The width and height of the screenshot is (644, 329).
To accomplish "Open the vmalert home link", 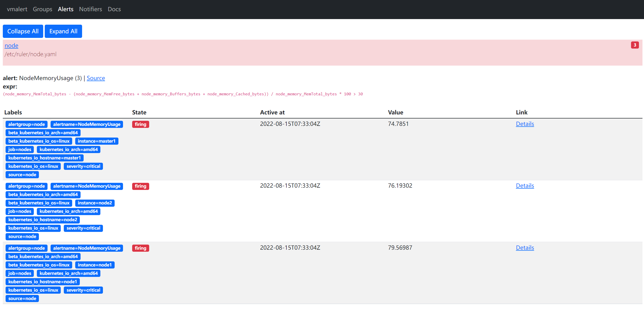I will tap(17, 9).
